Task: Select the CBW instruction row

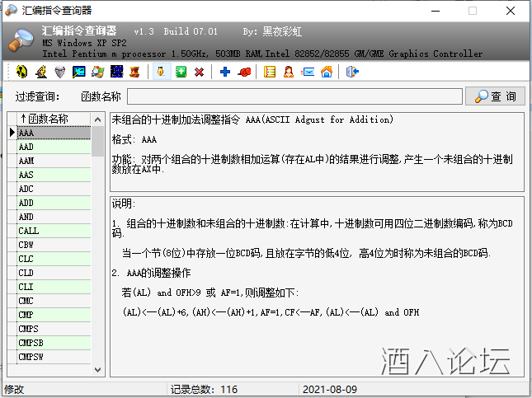Action: (54, 245)
